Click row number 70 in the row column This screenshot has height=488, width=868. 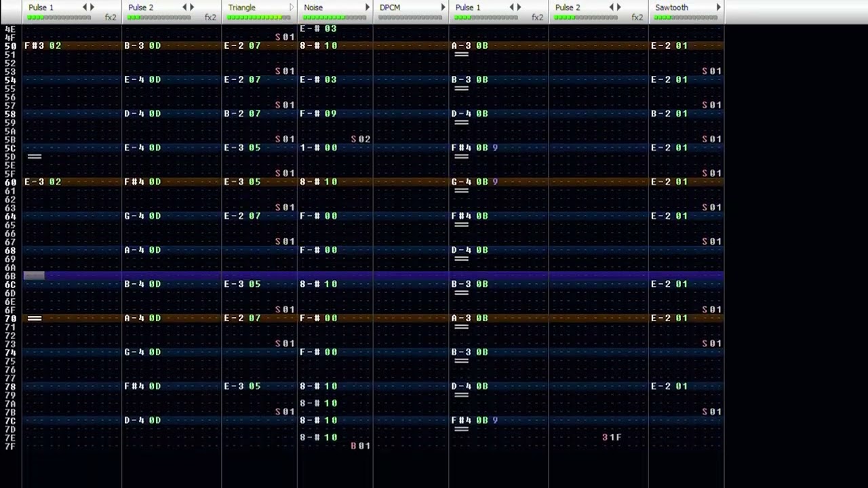(10, 319)
